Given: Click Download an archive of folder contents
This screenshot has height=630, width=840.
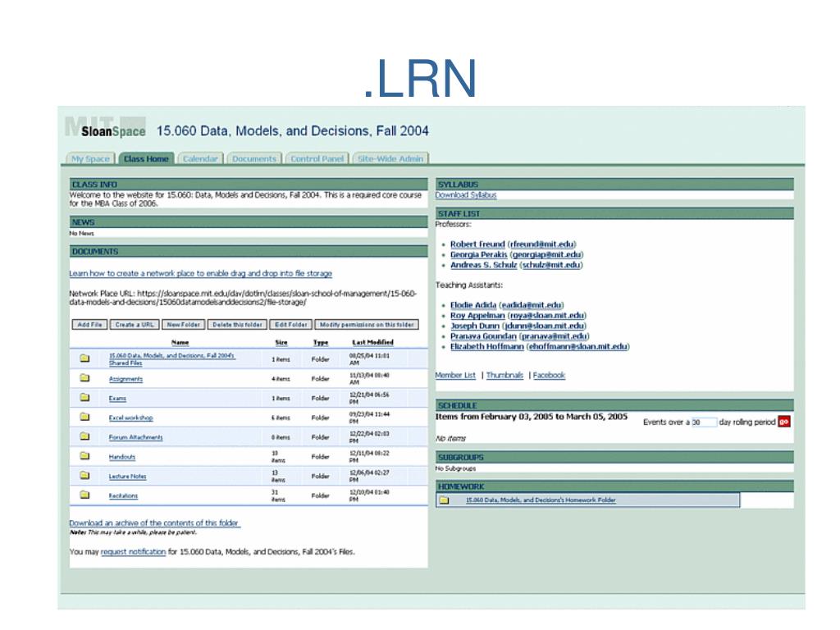Looking at the screenshot, I should point(154,523).
